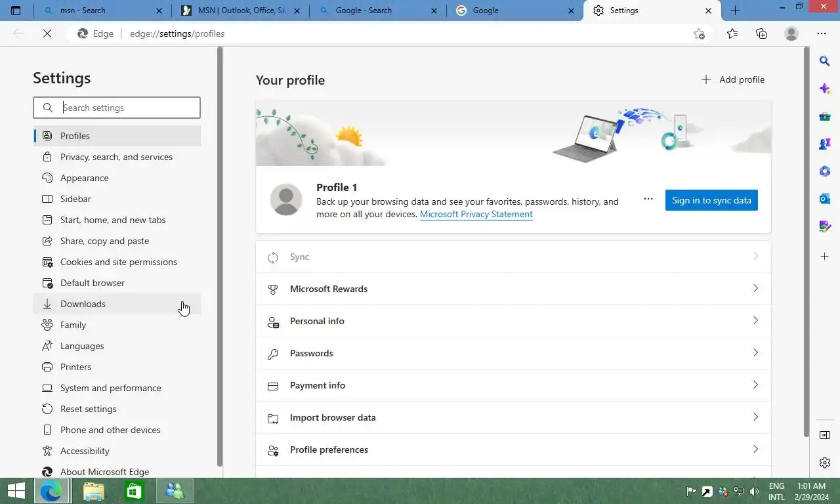Click Add profile
The width and height of the screenshot is (840, 504).
pyautogui.click(x=732, y=79)
